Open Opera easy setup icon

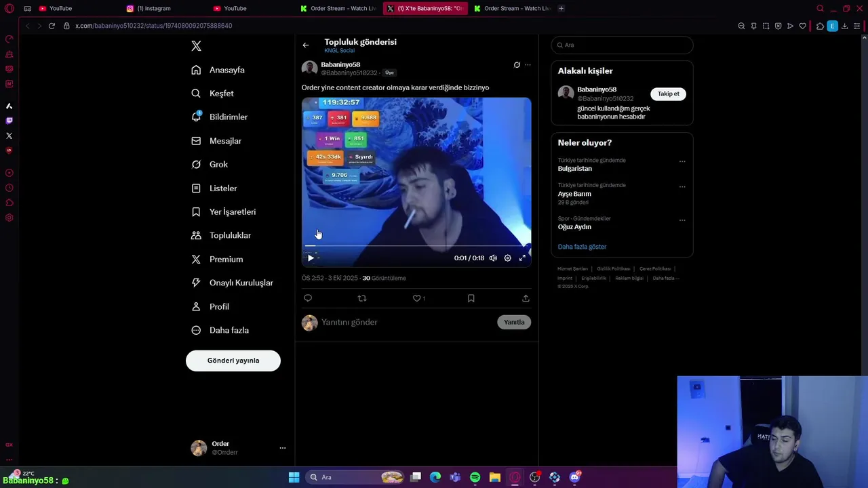857,26
